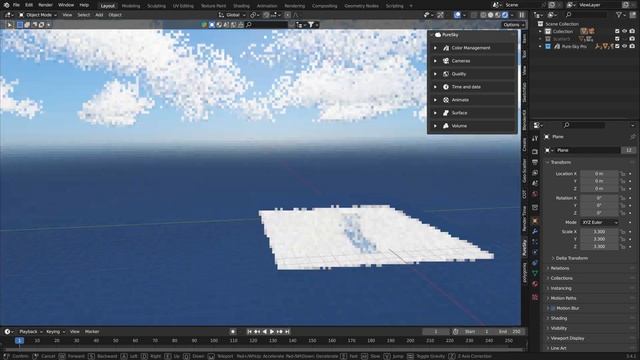The image size is (640, 360).
Task: Switch to the Geometry Nodes workspace tab
Action: [361, 6]
